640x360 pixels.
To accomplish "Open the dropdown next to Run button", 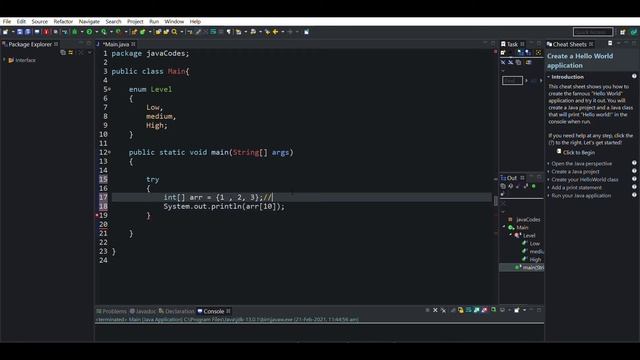I will (x=96, y=32).
